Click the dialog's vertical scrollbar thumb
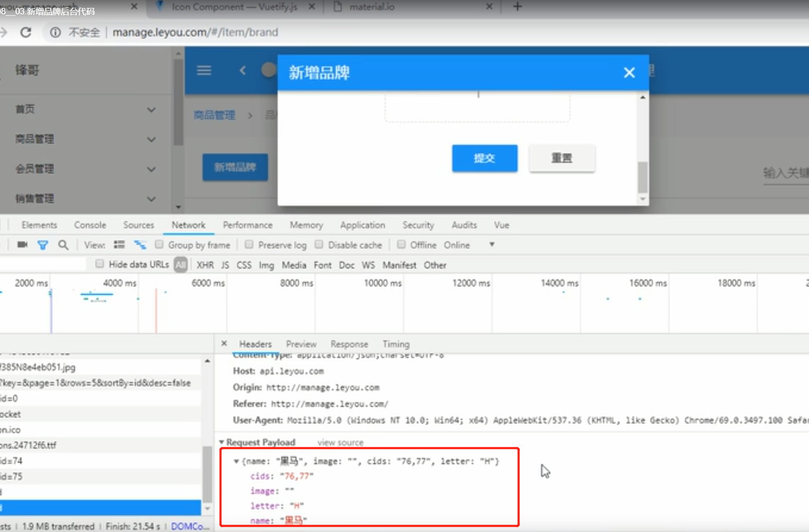Image resolution: width=809 pixels, height=532 pixels. 643,177
